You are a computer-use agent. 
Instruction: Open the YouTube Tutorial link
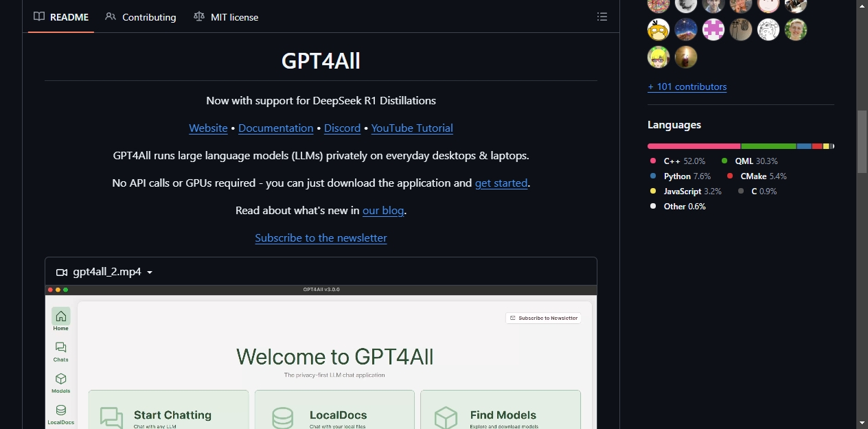click(x=412, y=128)
